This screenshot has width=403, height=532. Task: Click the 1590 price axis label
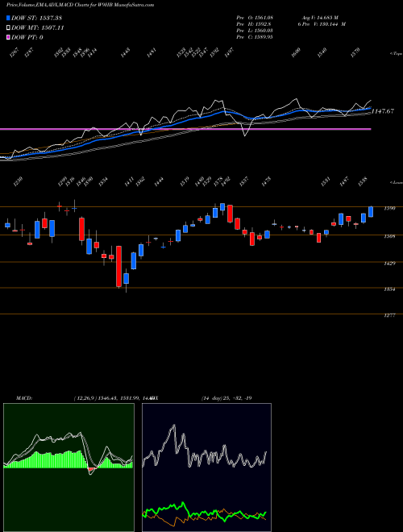389,208
